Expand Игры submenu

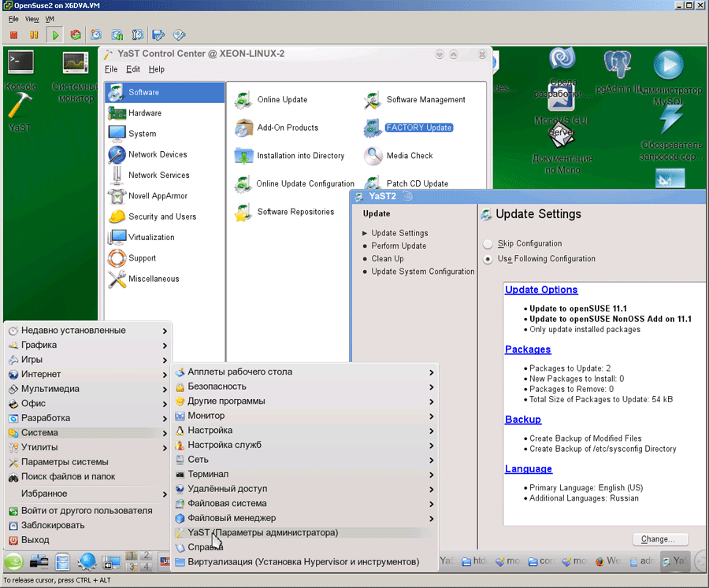click(x=88, y=360)
